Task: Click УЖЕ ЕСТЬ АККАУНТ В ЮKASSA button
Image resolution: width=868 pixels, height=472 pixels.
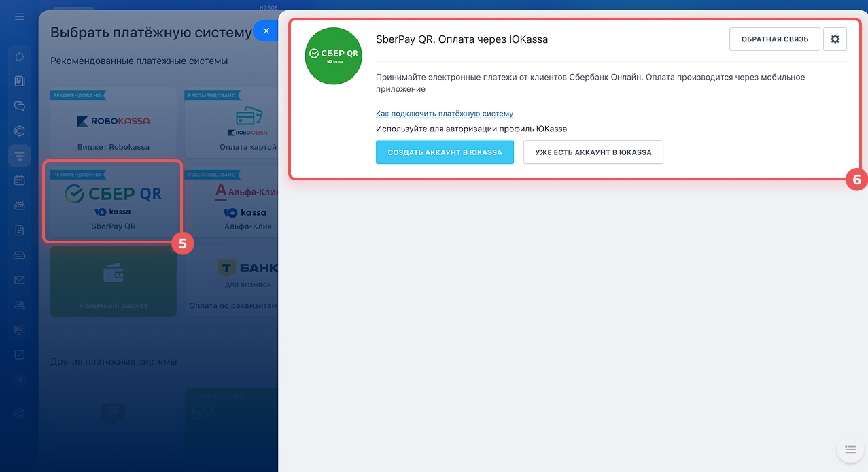Action: 593,152
